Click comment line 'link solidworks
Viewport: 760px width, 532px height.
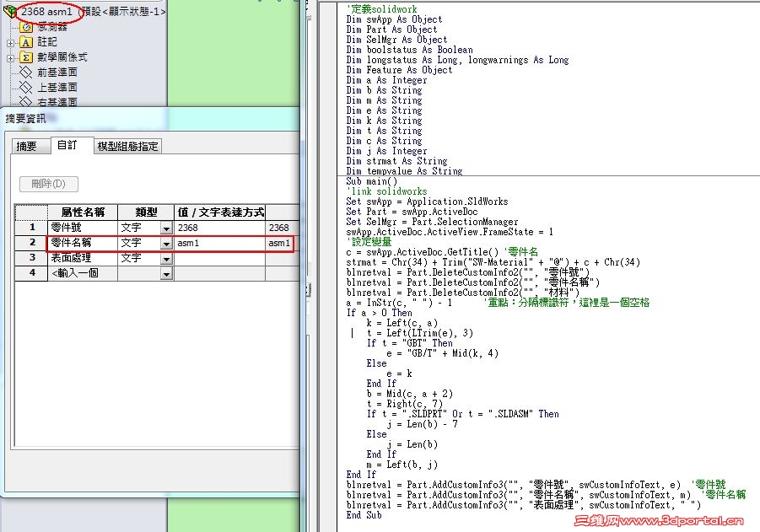pos(387,191)
